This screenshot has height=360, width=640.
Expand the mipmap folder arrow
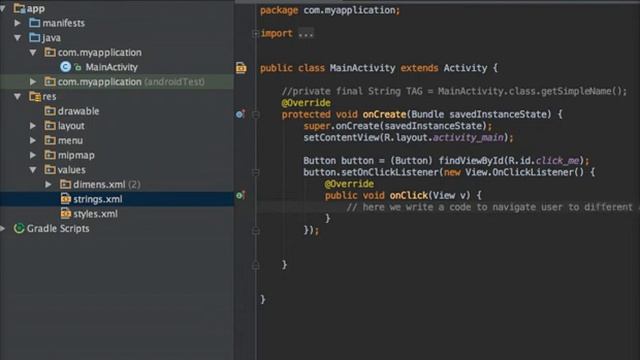pos(33,155)
